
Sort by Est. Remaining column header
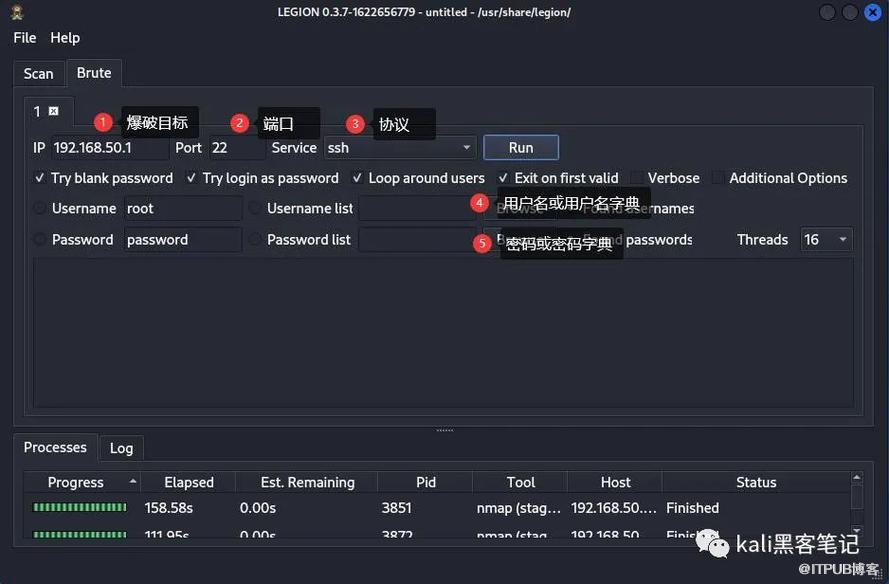click(307, 483)
